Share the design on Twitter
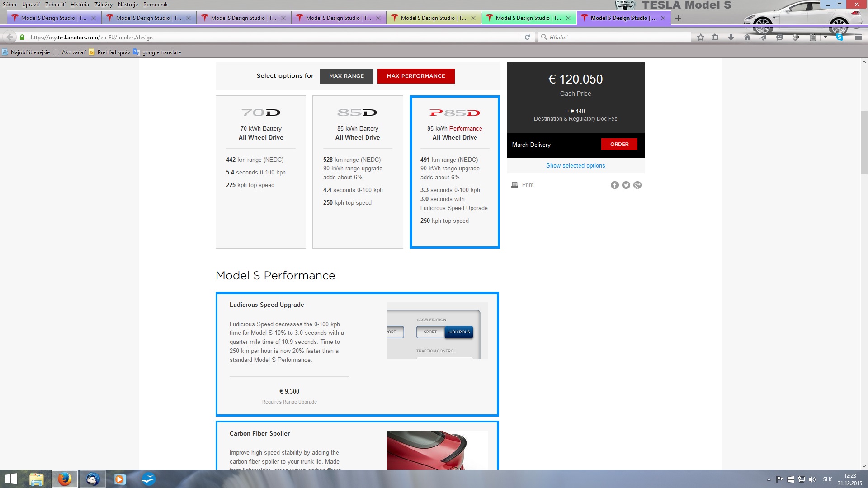This screenshot has width=868, height=488. [x=626, y=185]
